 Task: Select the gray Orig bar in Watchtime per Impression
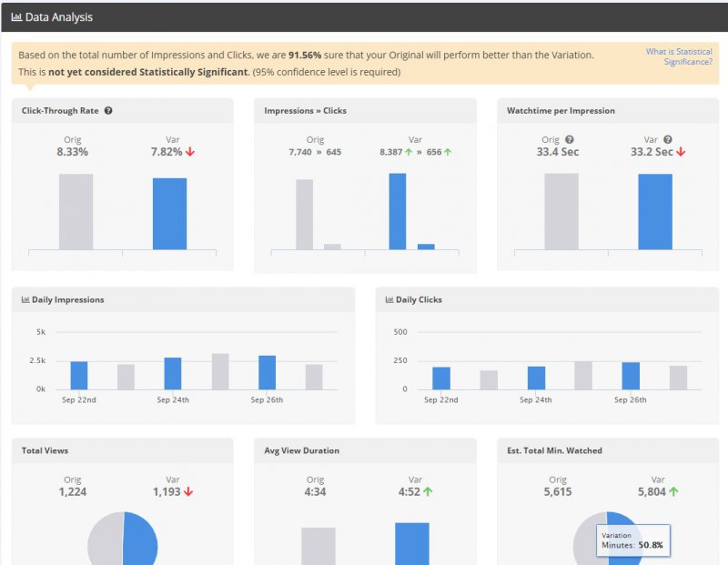click(x=561, y=211)
